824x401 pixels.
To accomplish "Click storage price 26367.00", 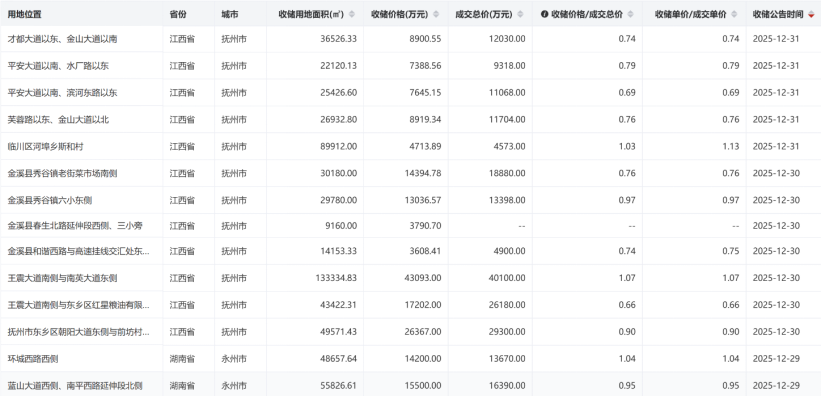I will [x=423, y=332].
